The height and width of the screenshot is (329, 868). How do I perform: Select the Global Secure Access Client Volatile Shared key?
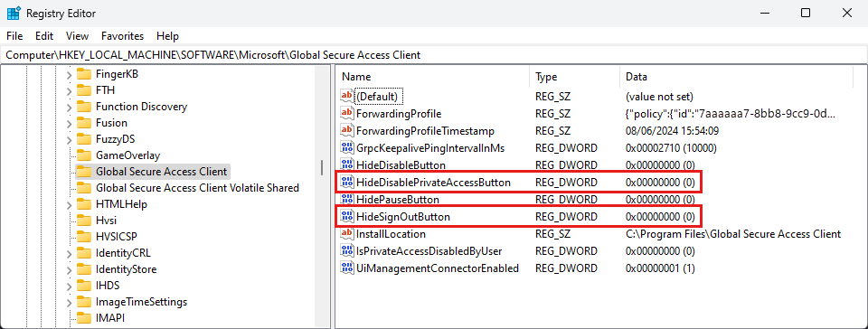[198, 188]
